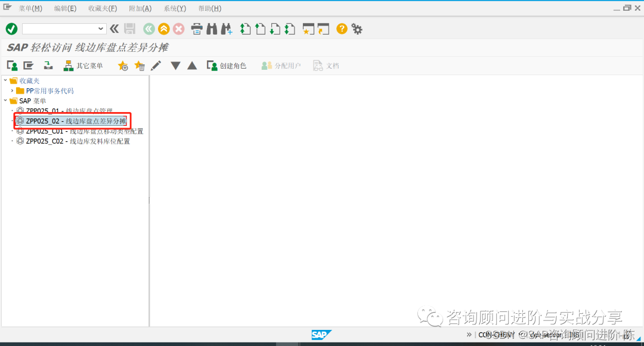This screenshot has width=644, height=346.
Task: Click the 创建角色 button
Action: pos(227,66)
